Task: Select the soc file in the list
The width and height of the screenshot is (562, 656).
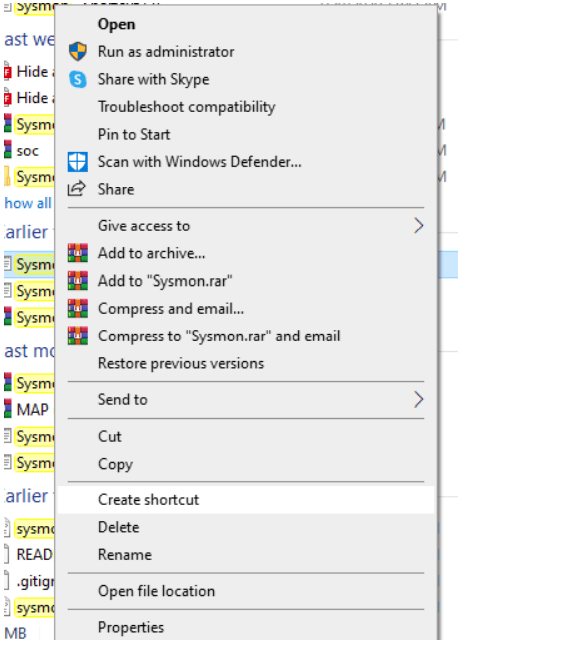Action: 28,151
